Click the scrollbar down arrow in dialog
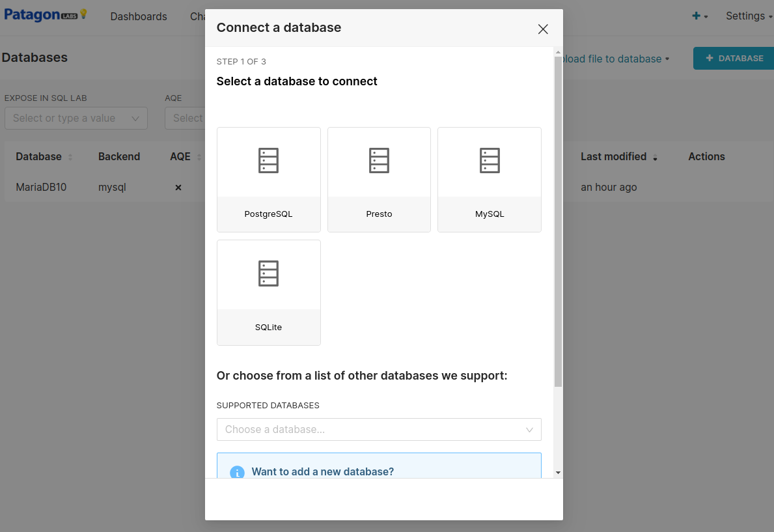 pos(558,473)
